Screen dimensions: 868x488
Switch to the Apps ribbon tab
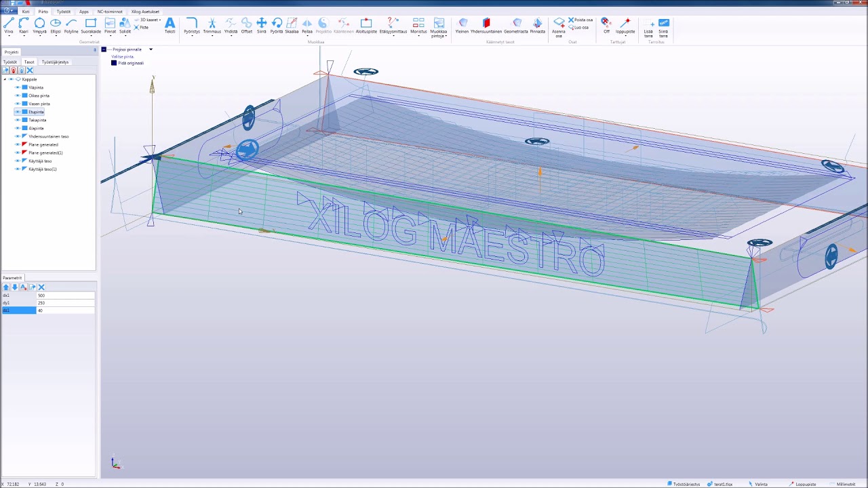(83, 12)
